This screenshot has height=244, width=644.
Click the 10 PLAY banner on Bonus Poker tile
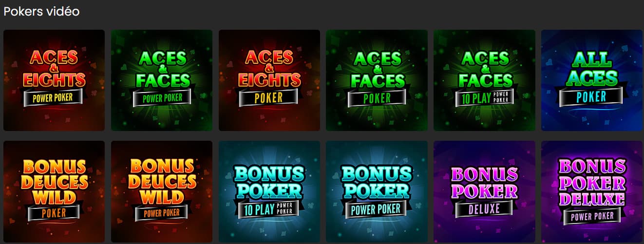click(269, 208)
